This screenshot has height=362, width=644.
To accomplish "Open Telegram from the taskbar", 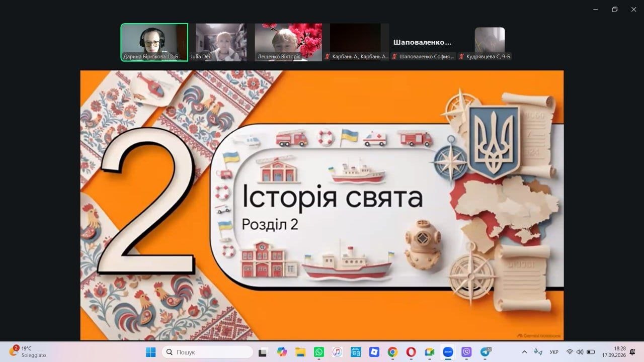I will (485, 352).
